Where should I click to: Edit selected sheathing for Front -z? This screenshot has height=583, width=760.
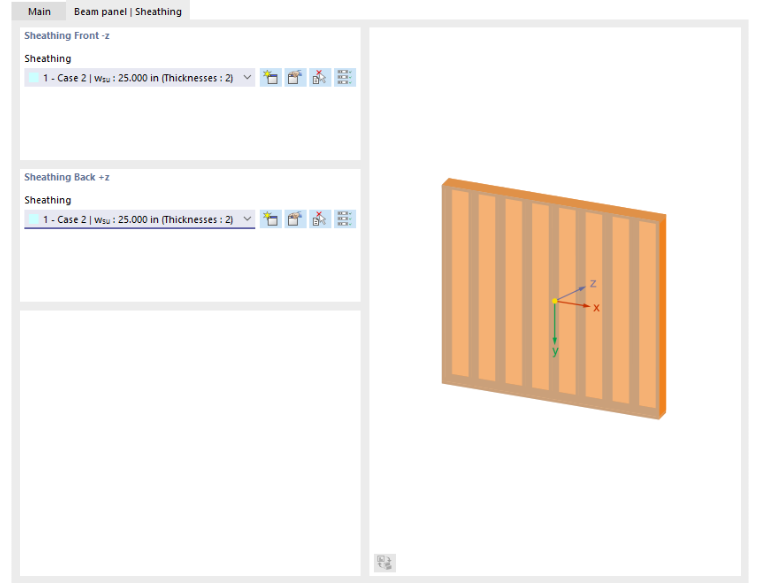pos(295,78)
